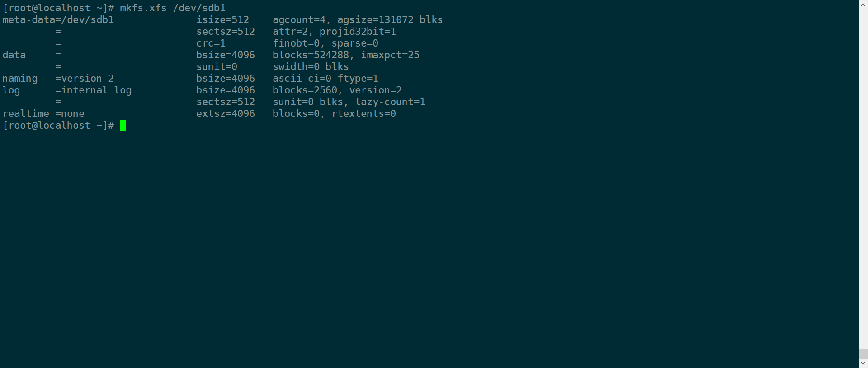Viewport: 868px width, 368px height.
Task: Click the realtime row label
Action: tap(26, 114)
